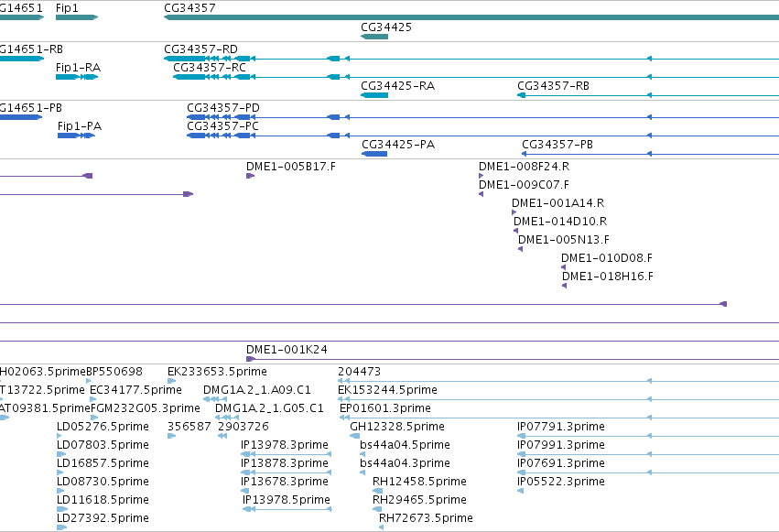
Task: Select the DME1-001A14.R clone label
Action: [557, 203]
